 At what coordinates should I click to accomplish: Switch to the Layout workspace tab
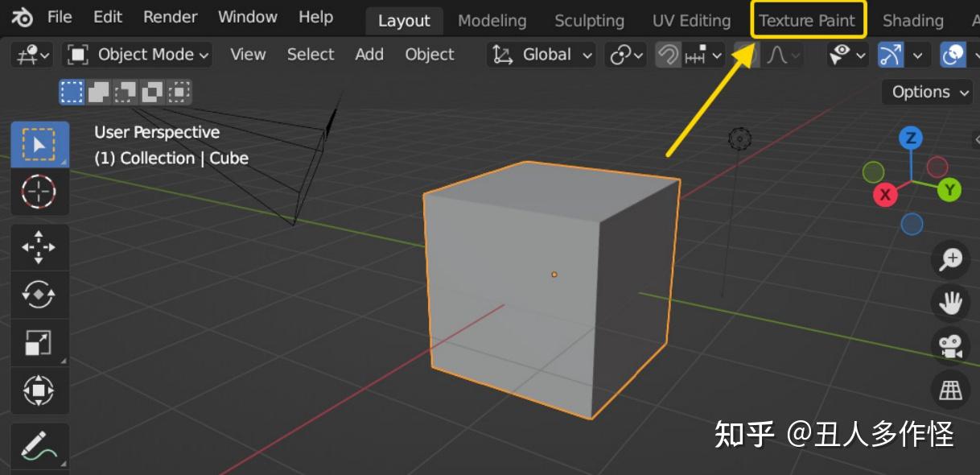click(x=404, y=21)
